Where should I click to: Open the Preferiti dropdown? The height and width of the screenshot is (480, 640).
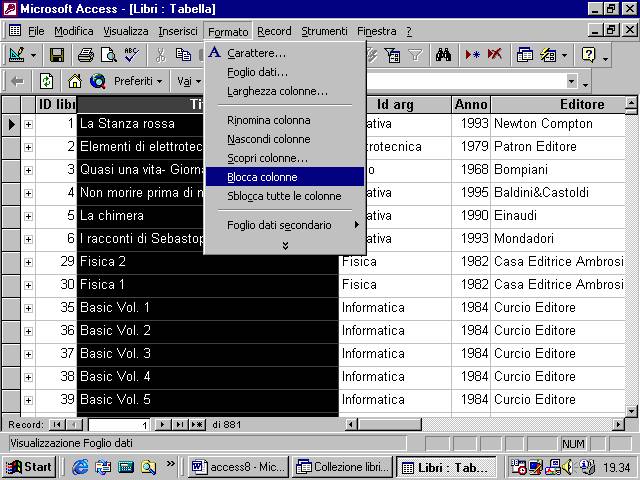pos(138,81)
